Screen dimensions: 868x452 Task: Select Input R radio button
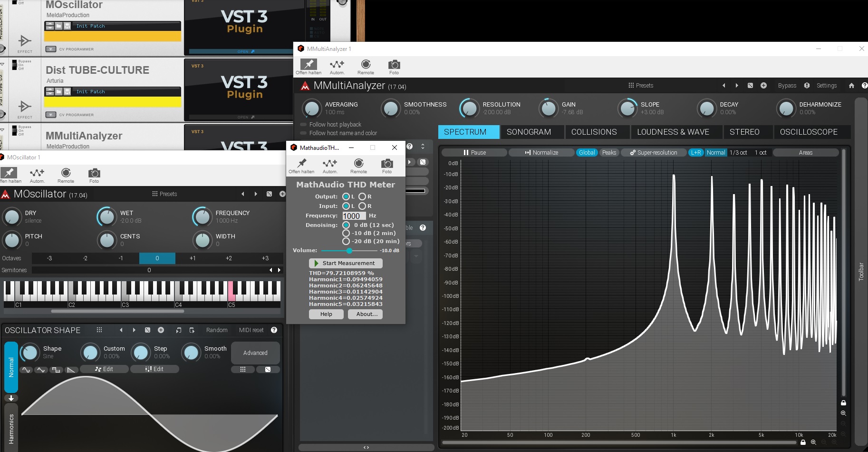click(362, 206)
